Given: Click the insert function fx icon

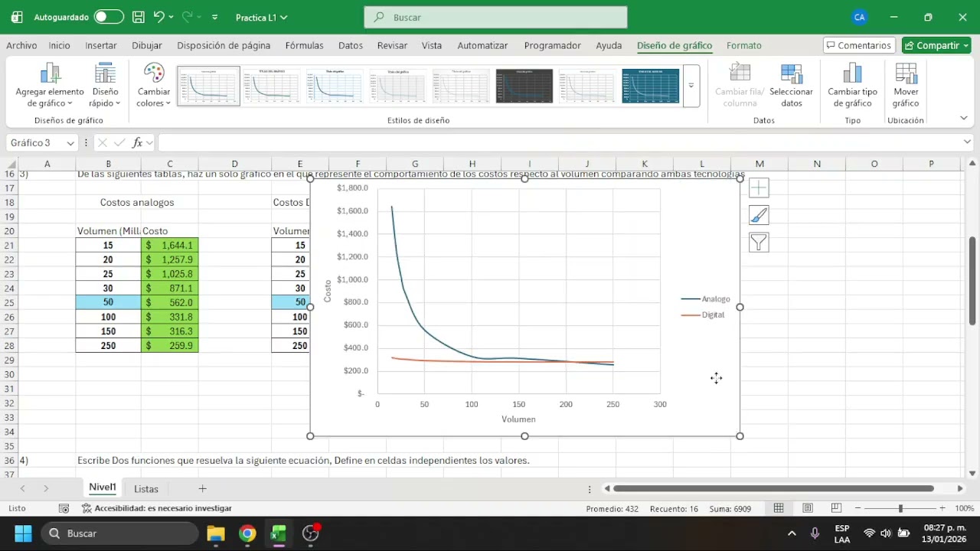Looking at the screenshot, I should pos(138,143).
